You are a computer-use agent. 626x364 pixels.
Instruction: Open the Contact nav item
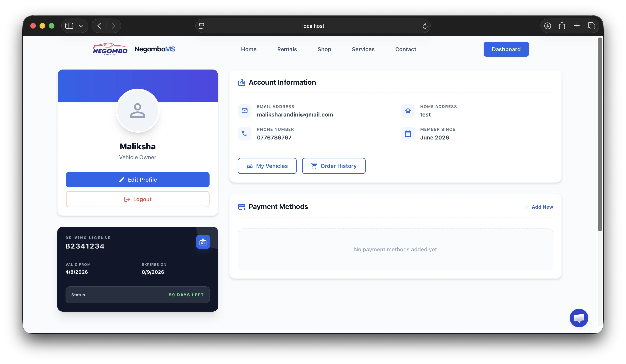(406, 49)
